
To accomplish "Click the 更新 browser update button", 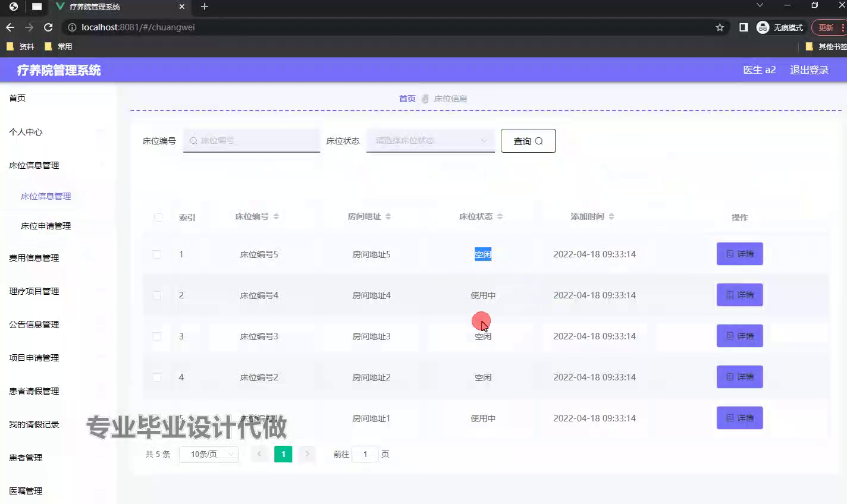I will (829, 27).
